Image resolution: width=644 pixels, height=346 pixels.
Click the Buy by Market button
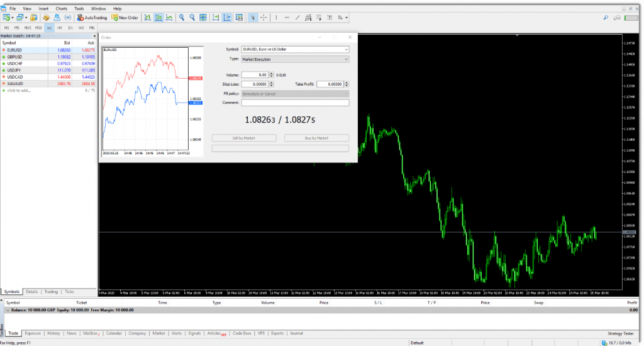pyautogui.click(x=316, y=138)
